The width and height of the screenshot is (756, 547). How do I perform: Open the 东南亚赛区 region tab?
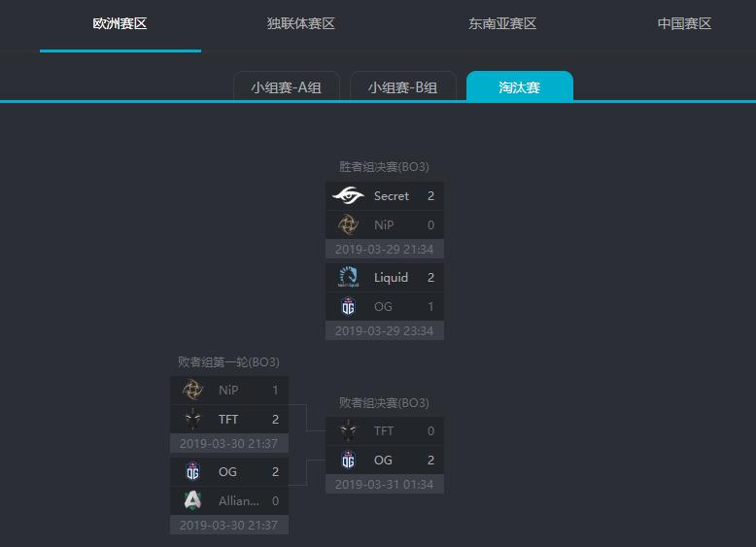click(502, 24)
